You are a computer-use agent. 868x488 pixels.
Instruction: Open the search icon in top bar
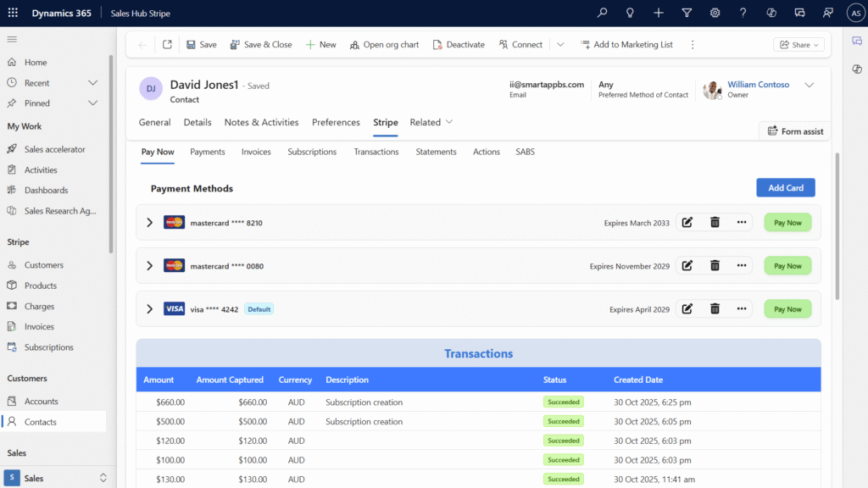[603, 13]
